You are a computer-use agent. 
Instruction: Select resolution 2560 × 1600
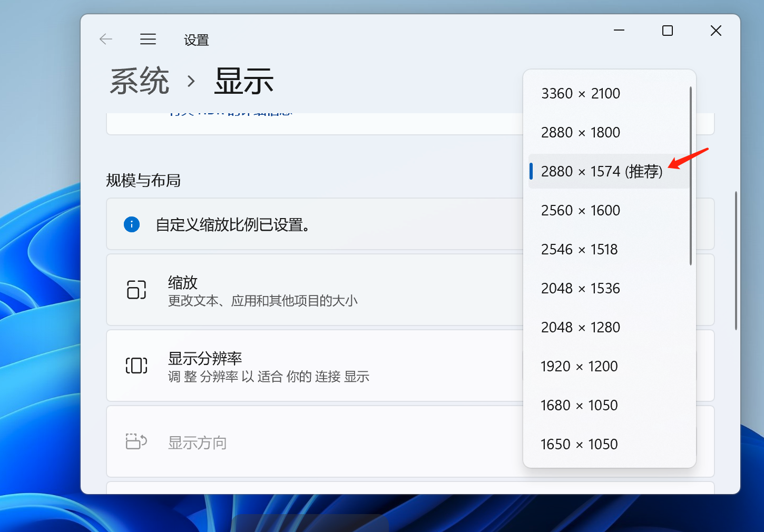tap(609, 211)
